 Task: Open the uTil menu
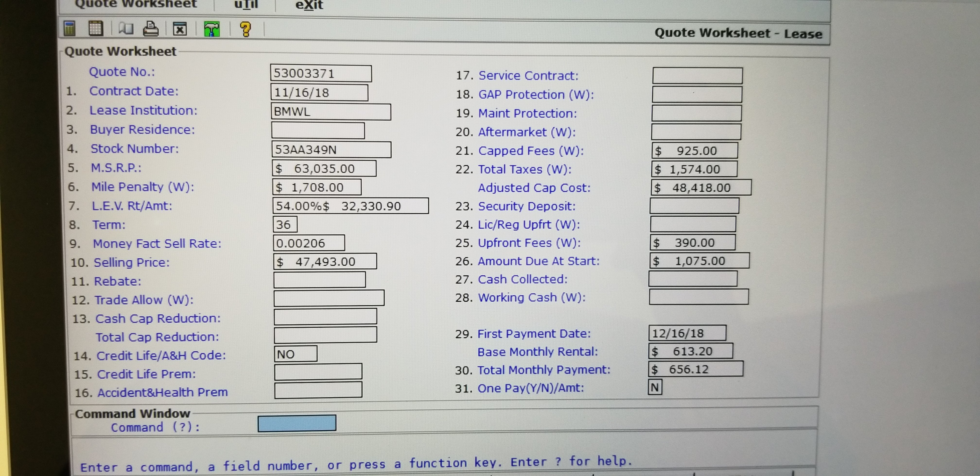[x=246, y=5]
